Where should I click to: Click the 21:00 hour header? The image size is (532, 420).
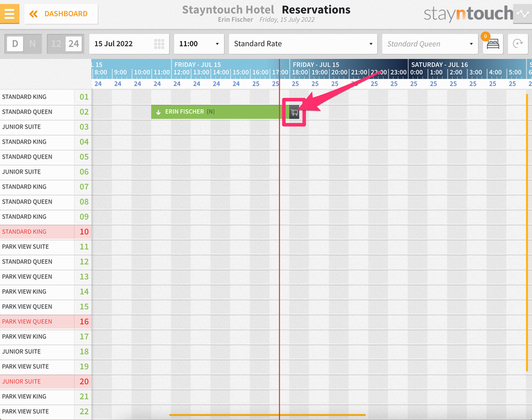point(359,73)
